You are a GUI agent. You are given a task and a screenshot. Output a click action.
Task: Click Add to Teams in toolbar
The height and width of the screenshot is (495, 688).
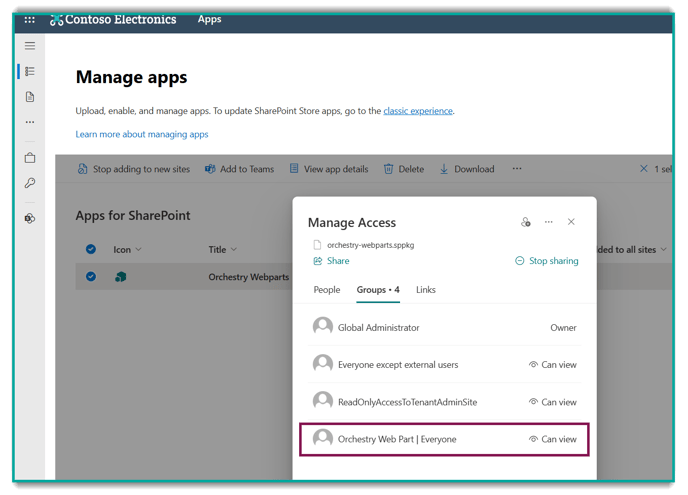(x=239, y=169)
